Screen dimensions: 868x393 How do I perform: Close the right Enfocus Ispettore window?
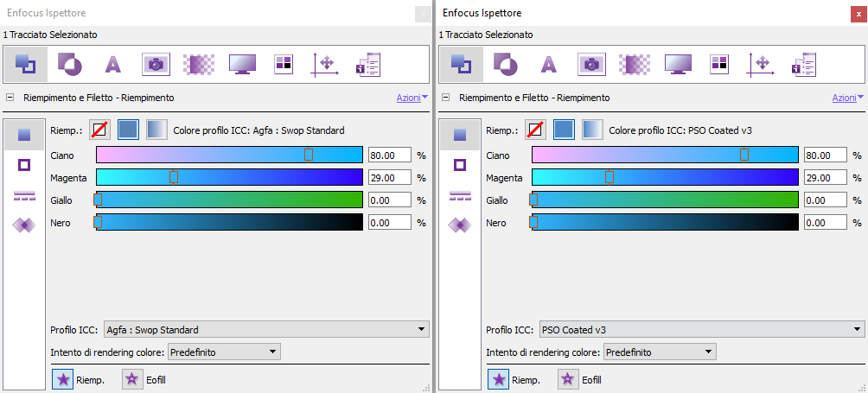click(858, 14)
